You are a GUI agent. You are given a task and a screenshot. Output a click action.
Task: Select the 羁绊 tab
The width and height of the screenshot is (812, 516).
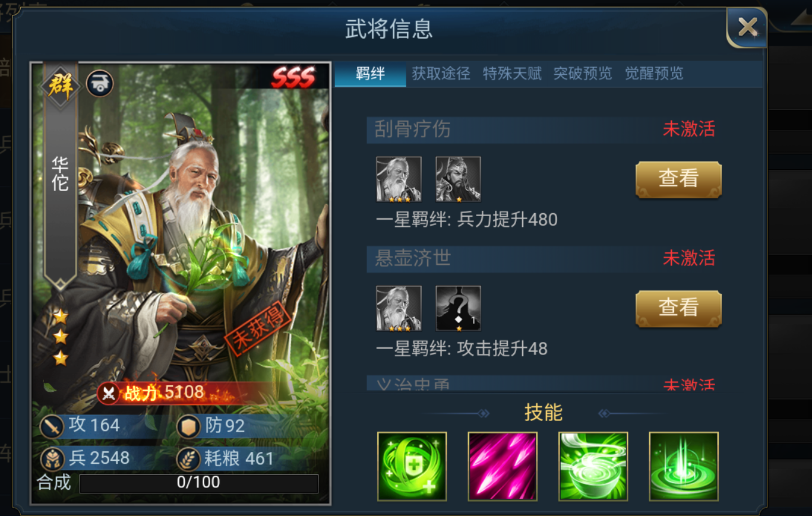pos(371,74)
